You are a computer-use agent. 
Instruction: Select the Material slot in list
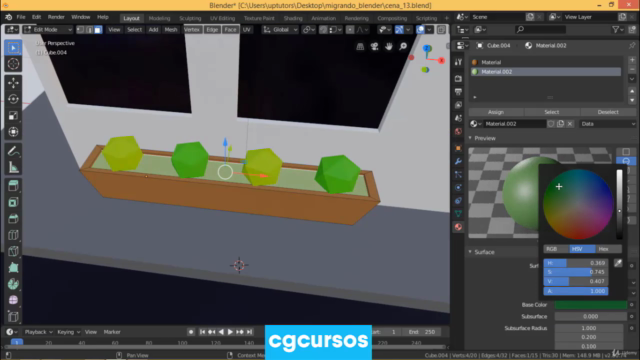546,62
